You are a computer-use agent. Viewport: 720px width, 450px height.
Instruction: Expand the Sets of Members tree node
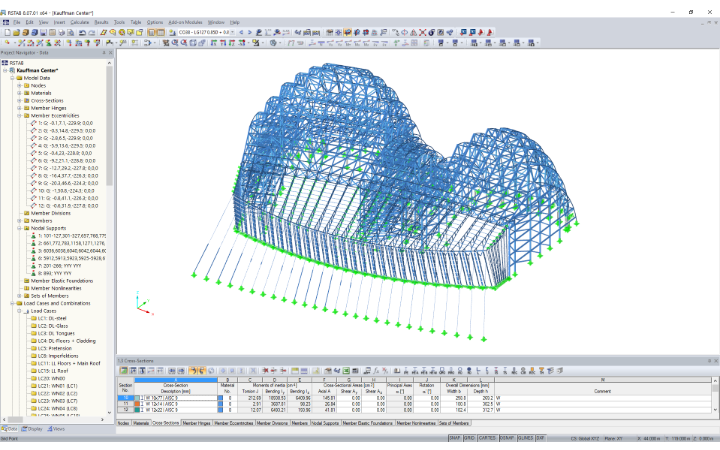pyautogui.click(x=19, y=296)
